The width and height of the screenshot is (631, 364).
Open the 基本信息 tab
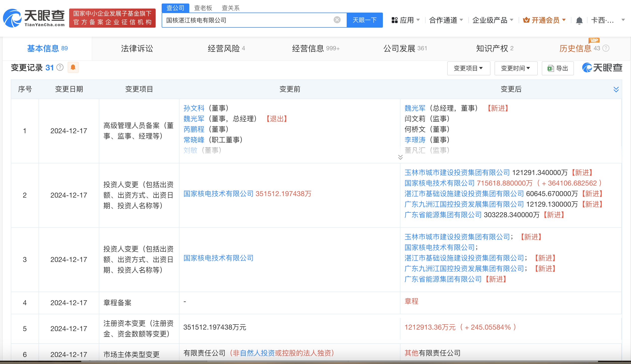click(x=47, y=48)
